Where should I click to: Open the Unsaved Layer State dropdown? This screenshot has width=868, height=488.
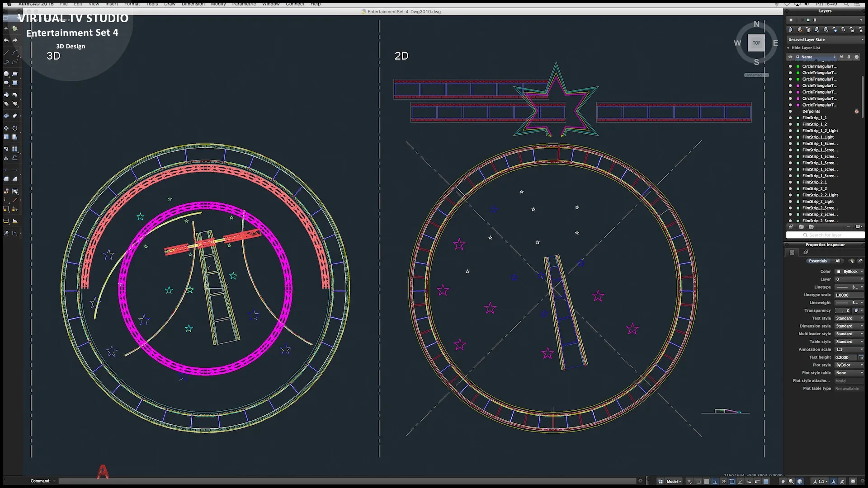826,40
